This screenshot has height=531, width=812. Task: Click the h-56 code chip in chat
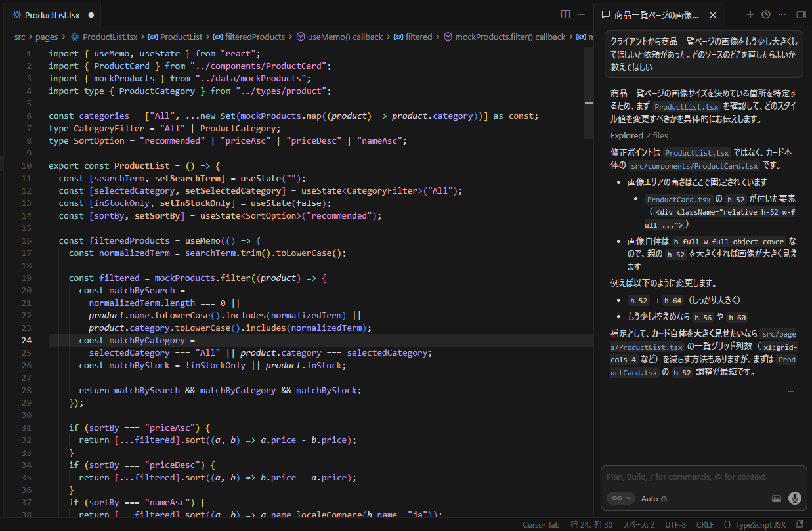[704, 317]
